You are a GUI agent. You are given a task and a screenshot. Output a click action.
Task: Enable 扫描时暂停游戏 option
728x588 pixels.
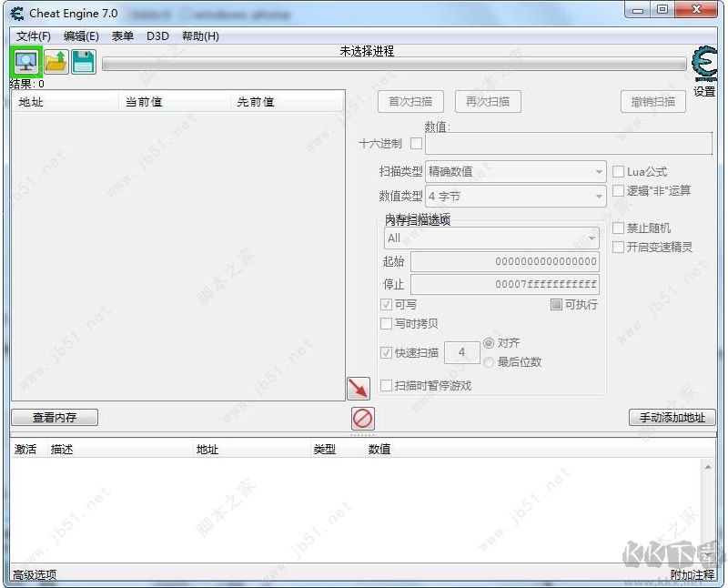click(388, 385)
